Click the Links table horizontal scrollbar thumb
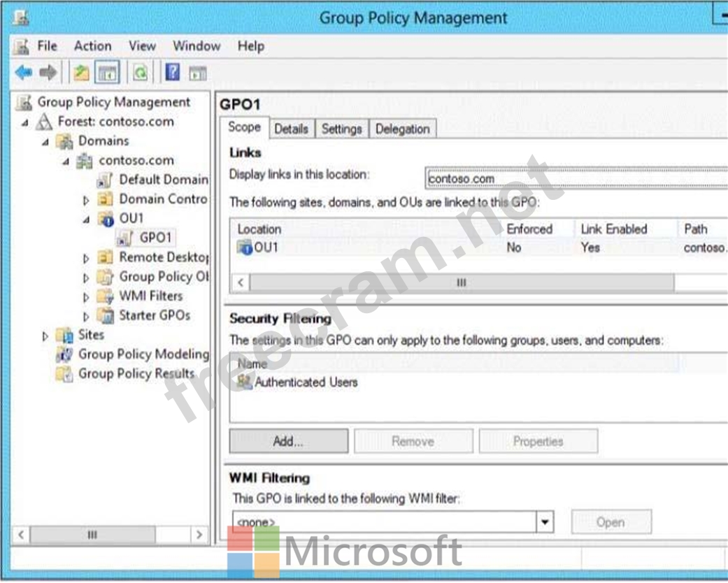The image size is (728, 583). click(462, 282)
